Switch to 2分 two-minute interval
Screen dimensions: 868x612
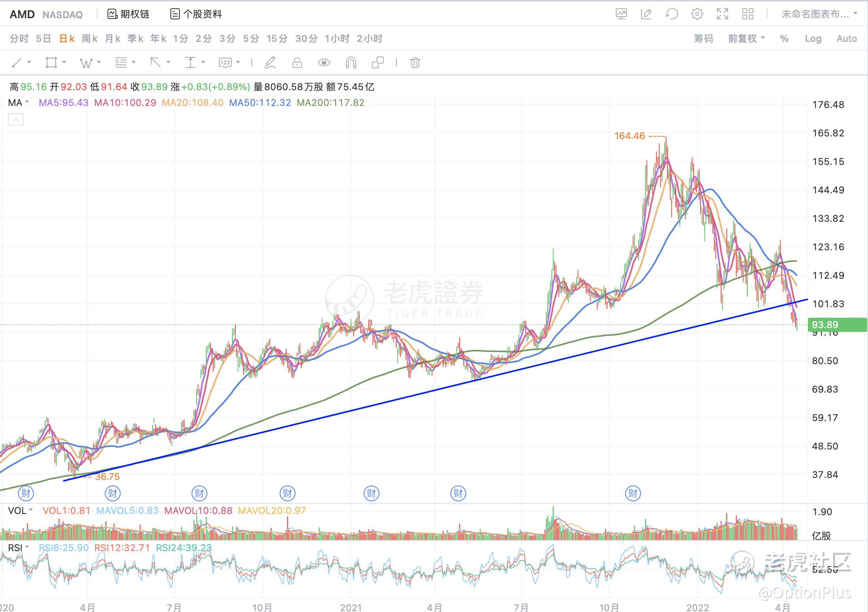tap(204, 39)
